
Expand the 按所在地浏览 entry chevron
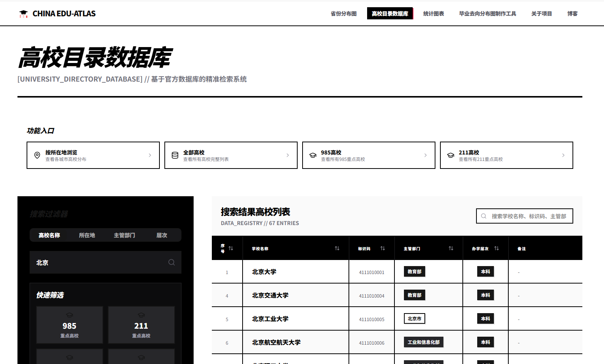150,155
